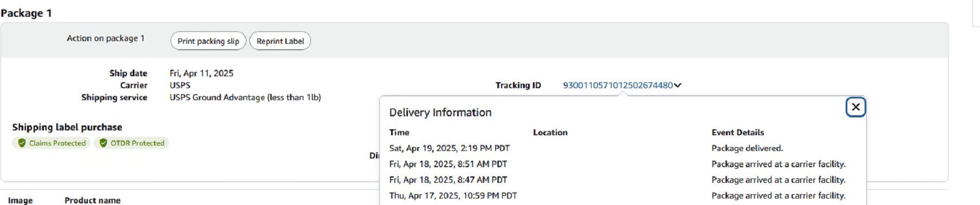
Task: Select the Fri, Apr 18, 8:47 AM timestamp
Action: (448, 180)
